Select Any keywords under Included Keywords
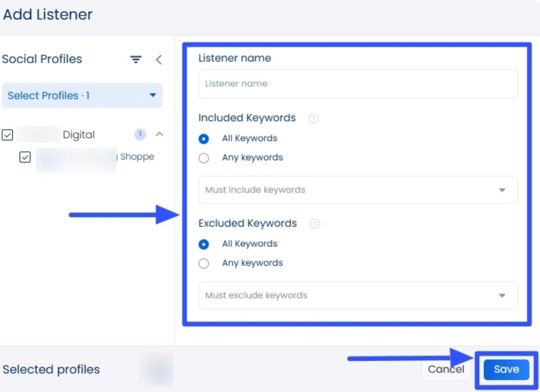This screenshot has height=392, width=540. coord(204,158)
